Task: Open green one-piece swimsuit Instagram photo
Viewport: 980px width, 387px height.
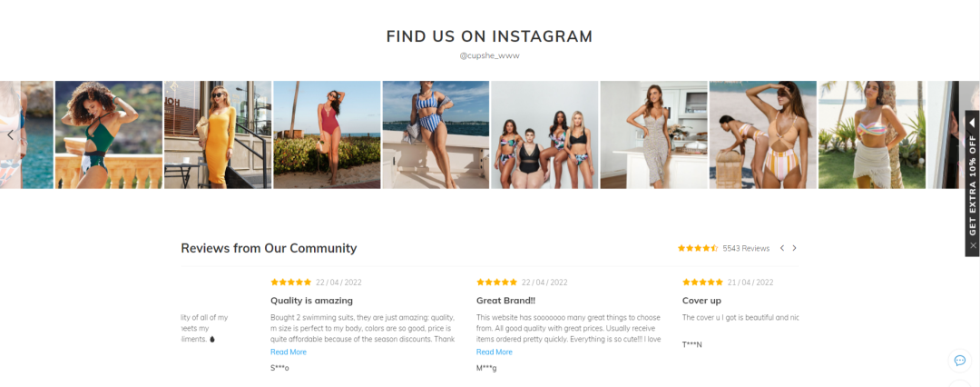Action: [x=109, y=134]
